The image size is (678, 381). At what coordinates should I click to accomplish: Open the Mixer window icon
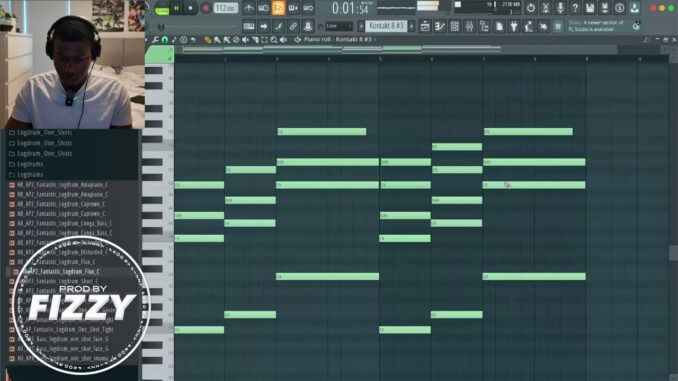(470, 26)
